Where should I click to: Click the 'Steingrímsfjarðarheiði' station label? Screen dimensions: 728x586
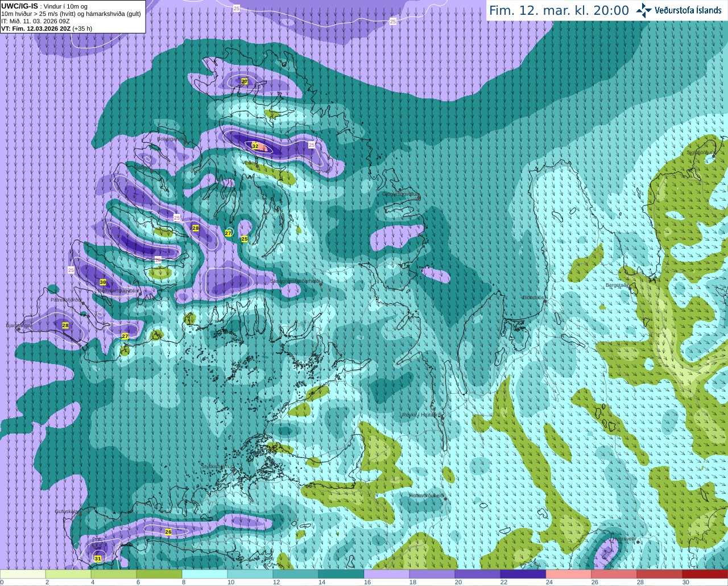coord(295,281)
